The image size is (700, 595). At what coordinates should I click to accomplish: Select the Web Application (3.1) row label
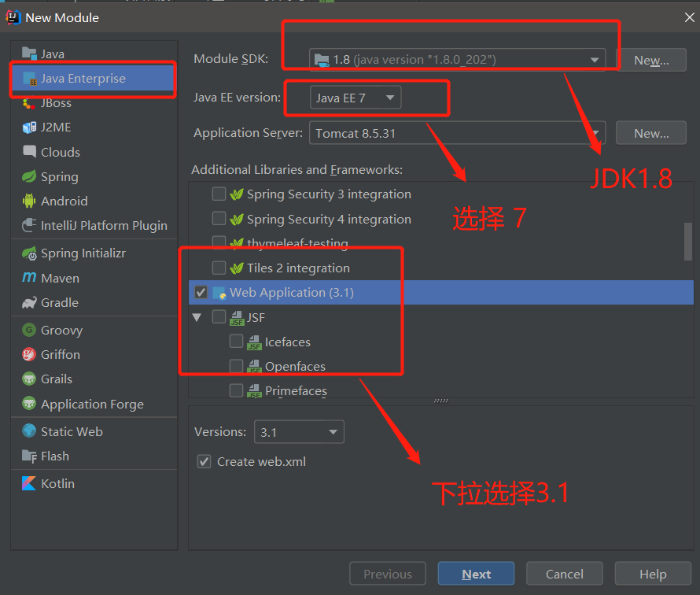point(292,293)
